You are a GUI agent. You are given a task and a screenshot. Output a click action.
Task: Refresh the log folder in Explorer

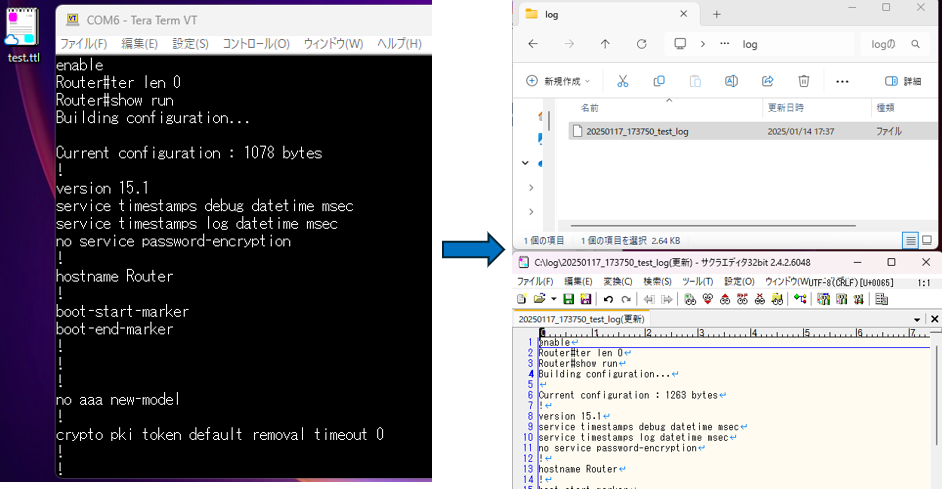click(x=641, y=44)
